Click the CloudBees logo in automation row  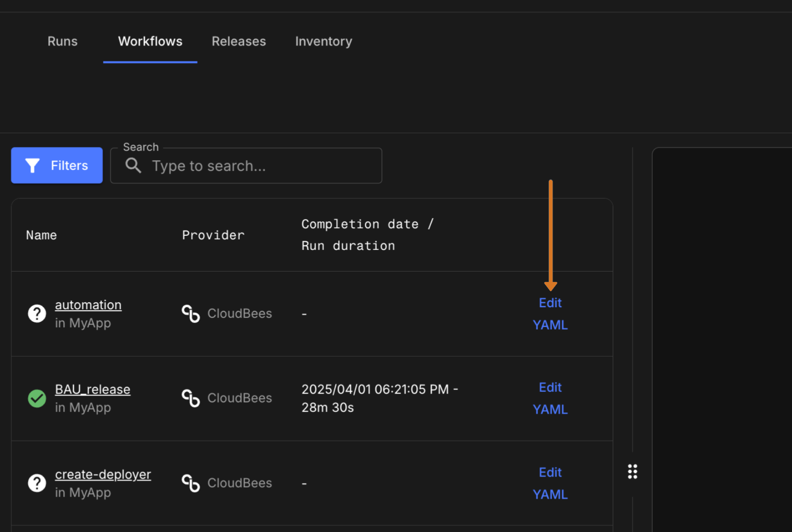tap(191, 314)
